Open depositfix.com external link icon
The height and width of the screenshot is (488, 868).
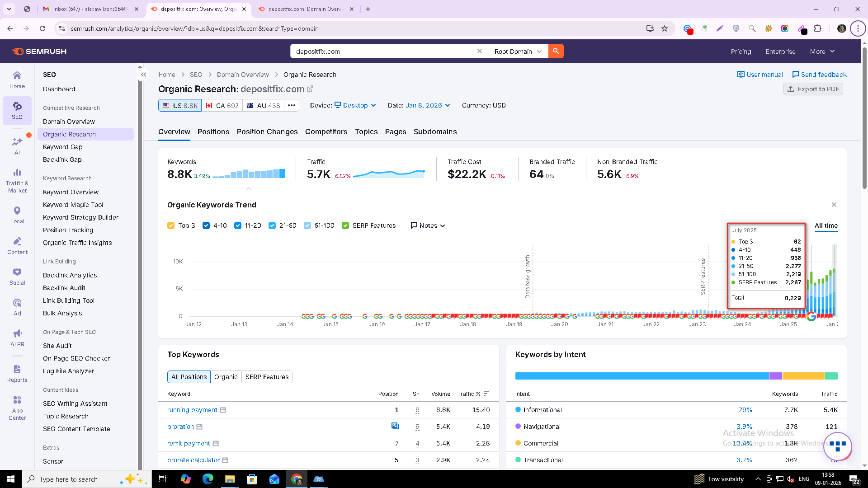pos(310,89)
